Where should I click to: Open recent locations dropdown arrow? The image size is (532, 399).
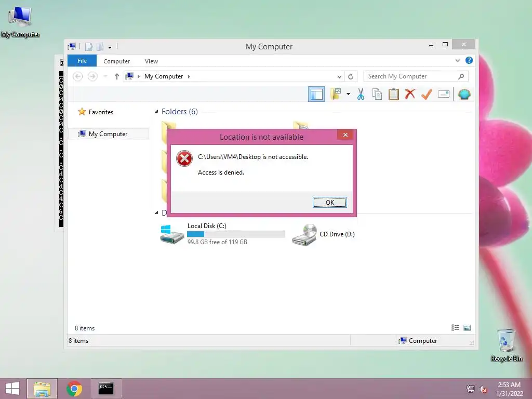click(x=105, y=76)
